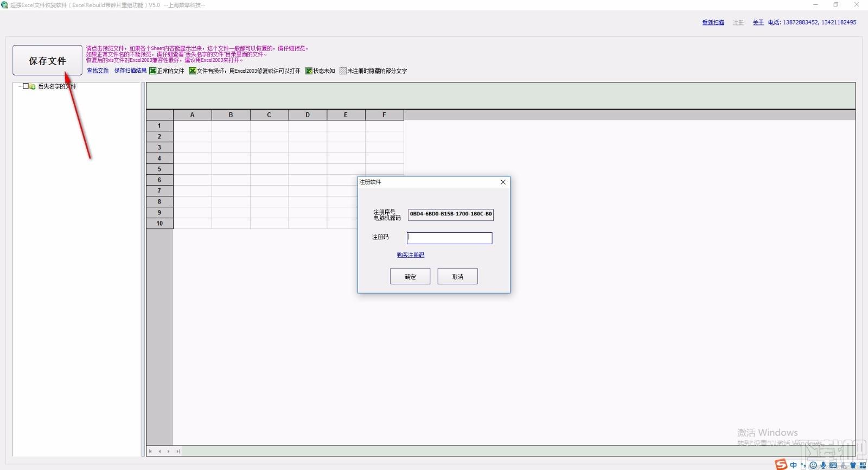The height and width of the screenshot is (470, 868).
Task: Open 重新扫描 in the top bar
Action: tap(713, 22)
